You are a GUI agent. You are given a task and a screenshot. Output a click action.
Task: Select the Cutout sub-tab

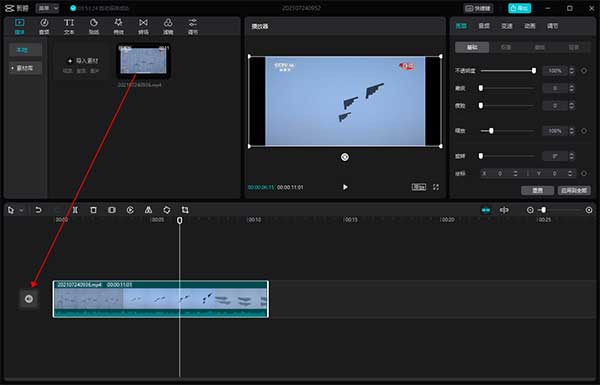(506, 47)
